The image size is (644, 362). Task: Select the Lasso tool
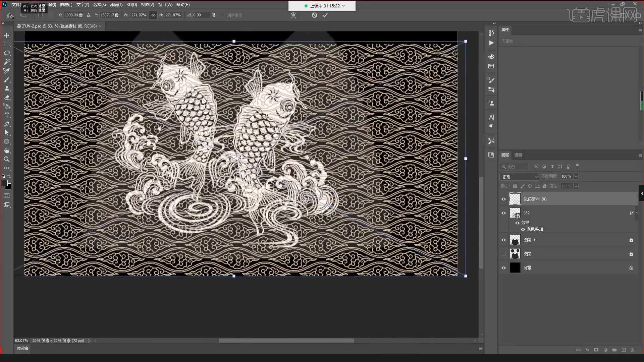coord(7,53)
